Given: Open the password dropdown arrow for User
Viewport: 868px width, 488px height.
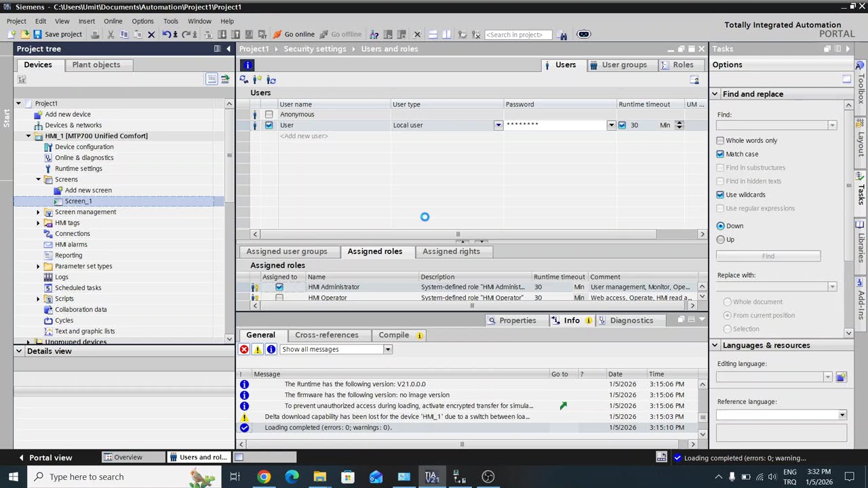Looking at the screenshot, I should click(x=611, y=125).
